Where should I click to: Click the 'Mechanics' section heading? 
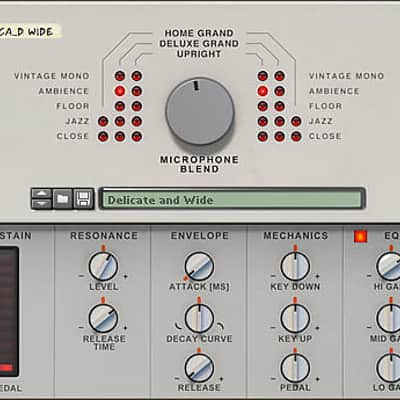296,236
